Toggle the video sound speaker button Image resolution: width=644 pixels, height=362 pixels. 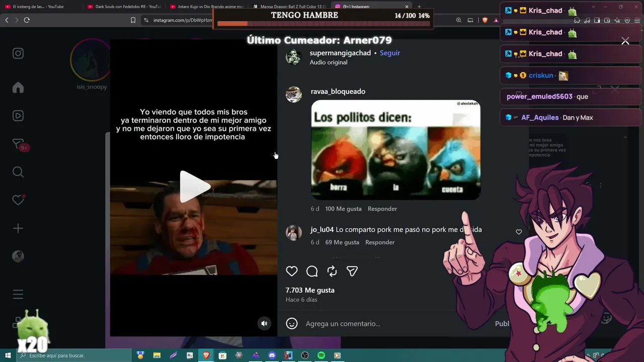[x=264, y=323]
